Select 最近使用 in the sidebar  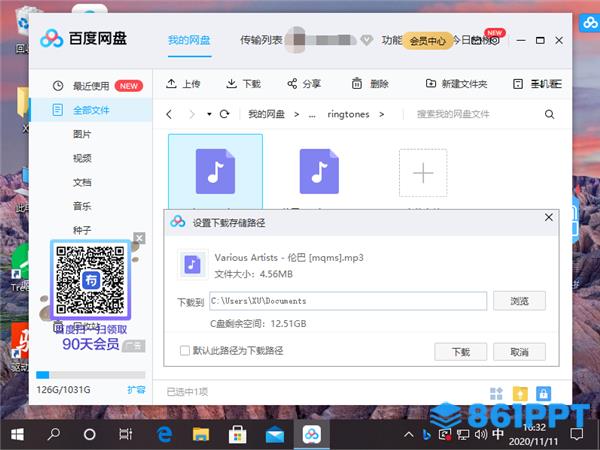[91, 86]
